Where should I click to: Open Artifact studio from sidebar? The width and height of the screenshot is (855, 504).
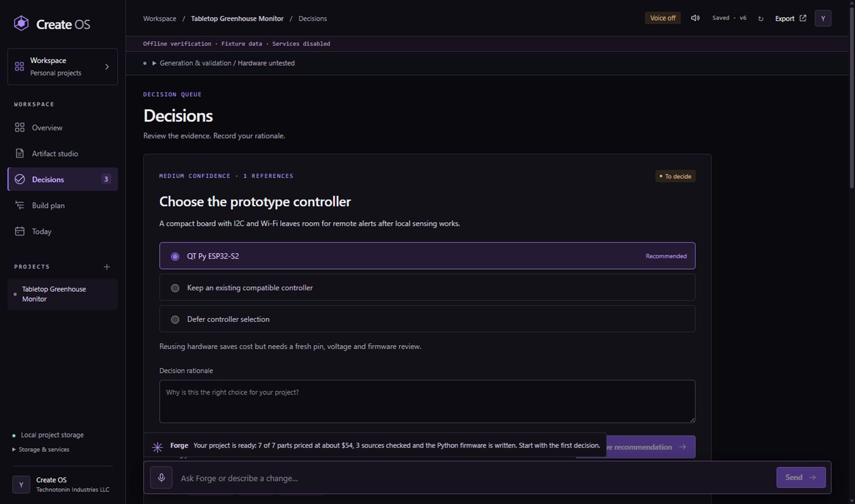[63, 153]
